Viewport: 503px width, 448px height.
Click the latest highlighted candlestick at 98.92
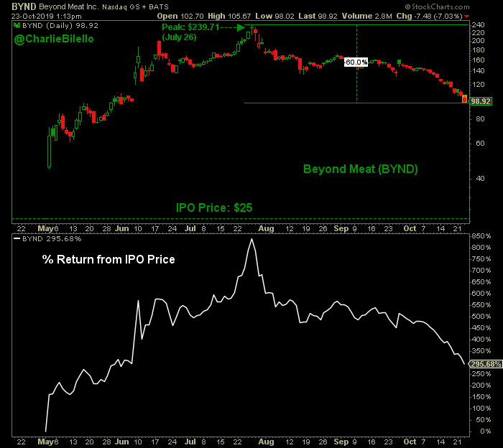tap(464, 98)
